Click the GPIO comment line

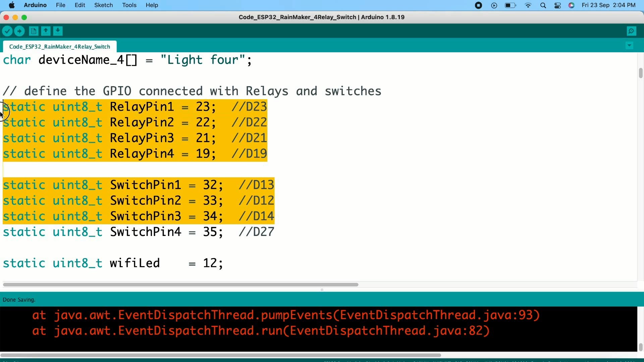[x=192, y=91]
